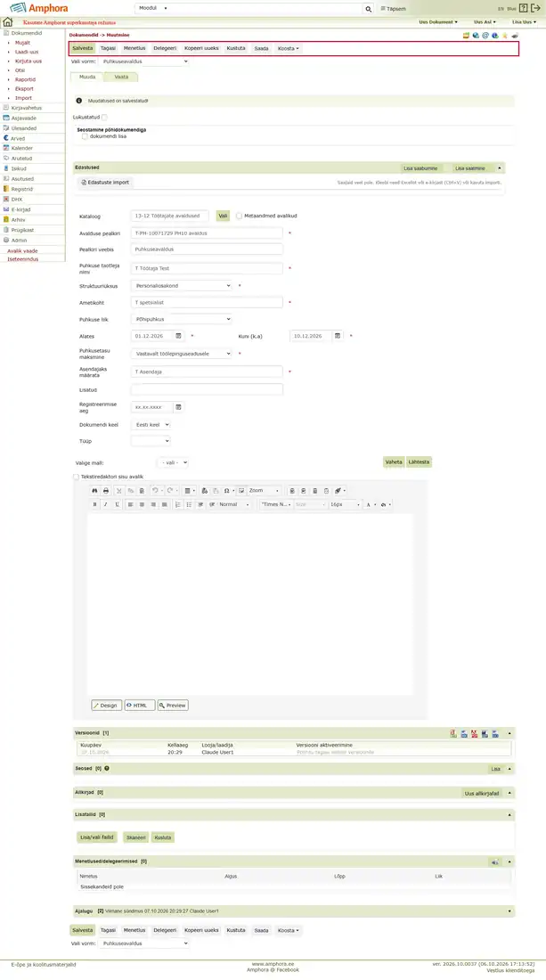This screenshot has width=546, height=980.
Task: Click the info icon next to Seosed
Action: pyautogui.click(x=107, y=768)
